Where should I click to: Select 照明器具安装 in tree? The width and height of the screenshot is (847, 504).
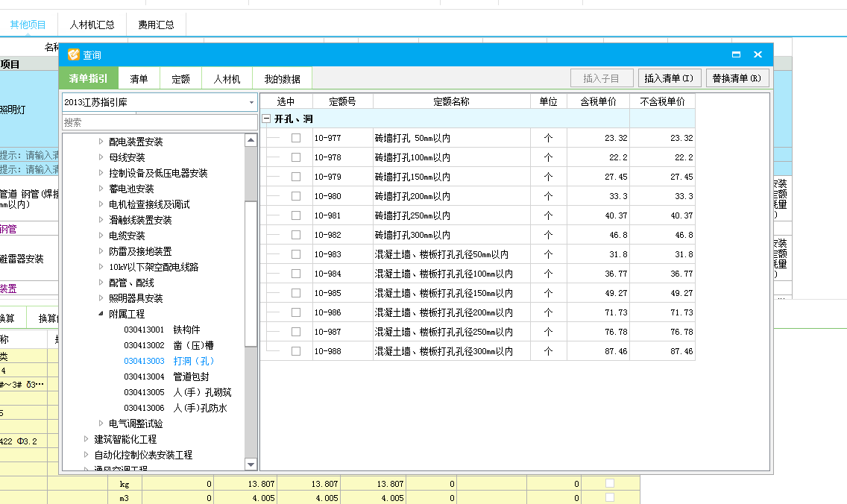tap(136, 298)
